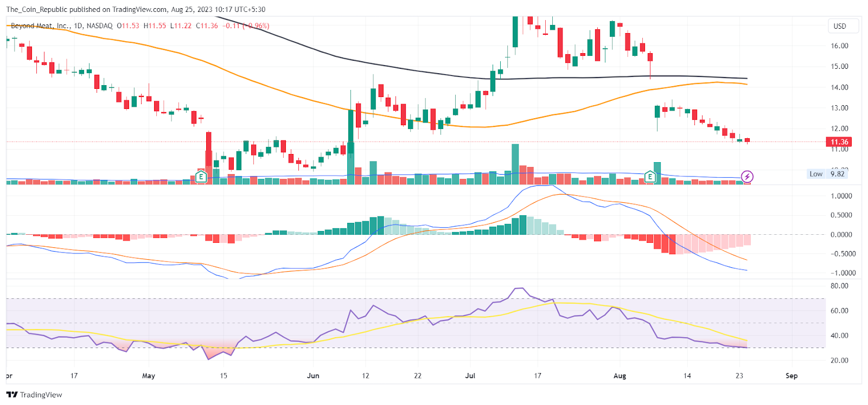
Task: Click the 15.00 price axis label
Action: tap(840, 67)
